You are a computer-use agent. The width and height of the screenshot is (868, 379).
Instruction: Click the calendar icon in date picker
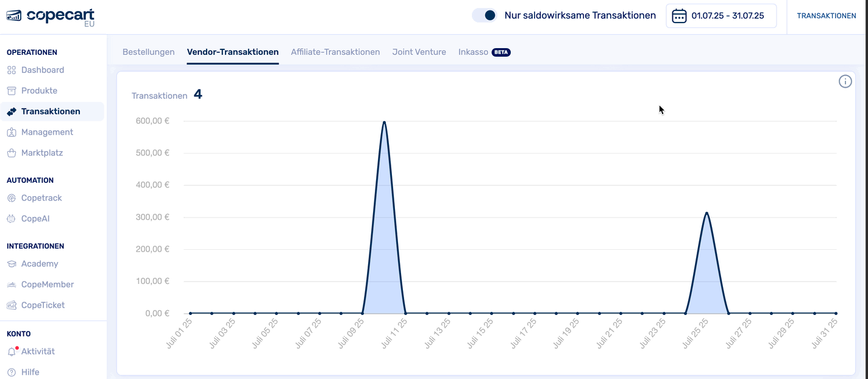click(x=679, y=16)
